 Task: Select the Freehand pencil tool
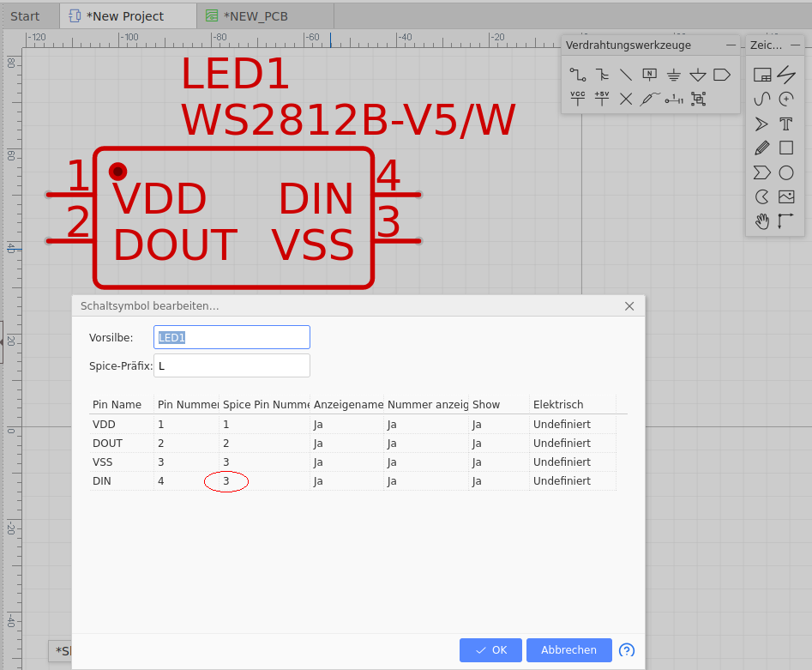coord(761,148)
